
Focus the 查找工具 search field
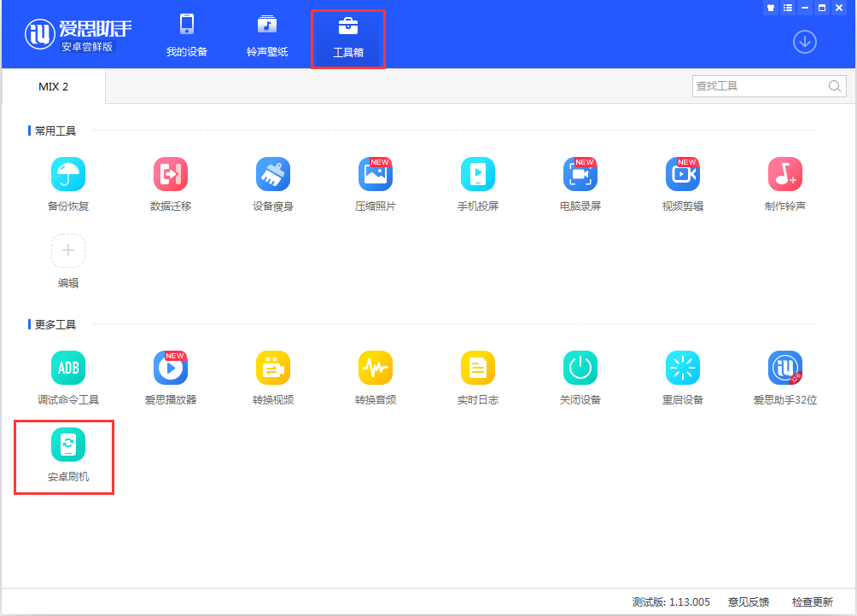758,86
